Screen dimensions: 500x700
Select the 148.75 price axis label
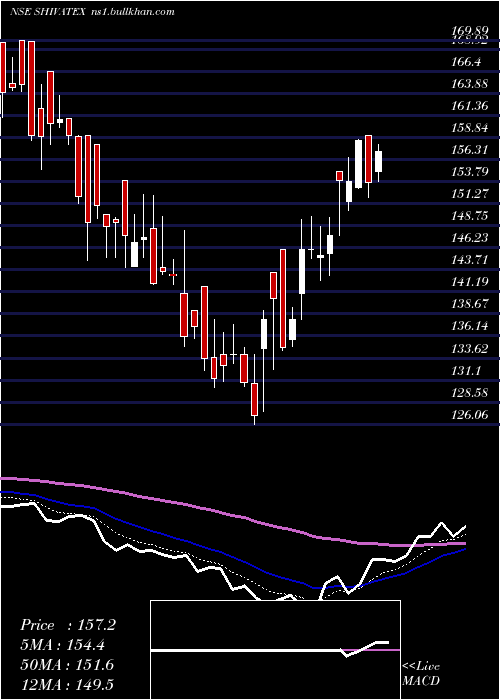(469, 216)
